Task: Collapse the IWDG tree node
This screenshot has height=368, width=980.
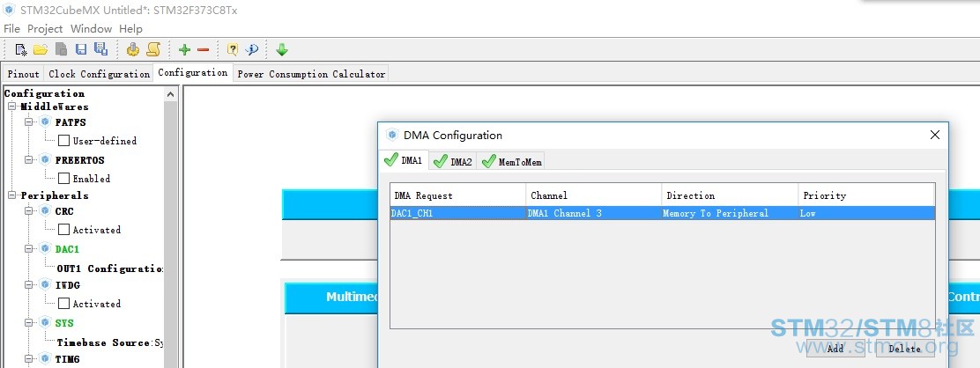Action: pos(29,285)
